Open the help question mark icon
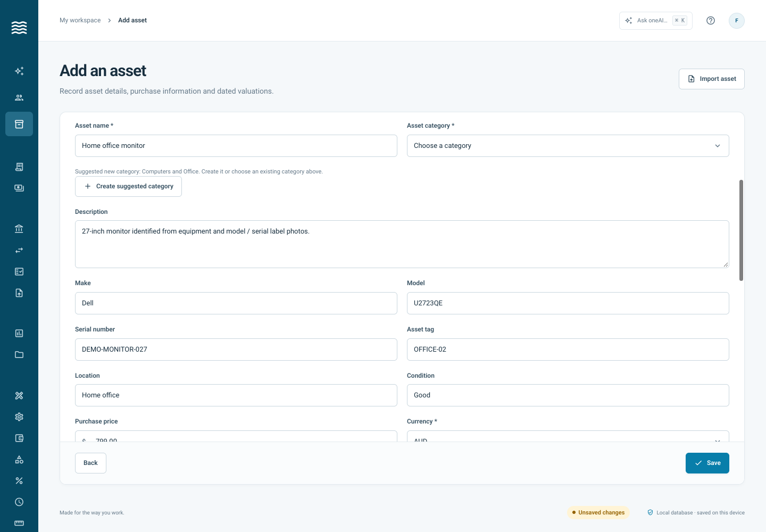The height and width of the screenshot is (532, 766). point(711,21)
